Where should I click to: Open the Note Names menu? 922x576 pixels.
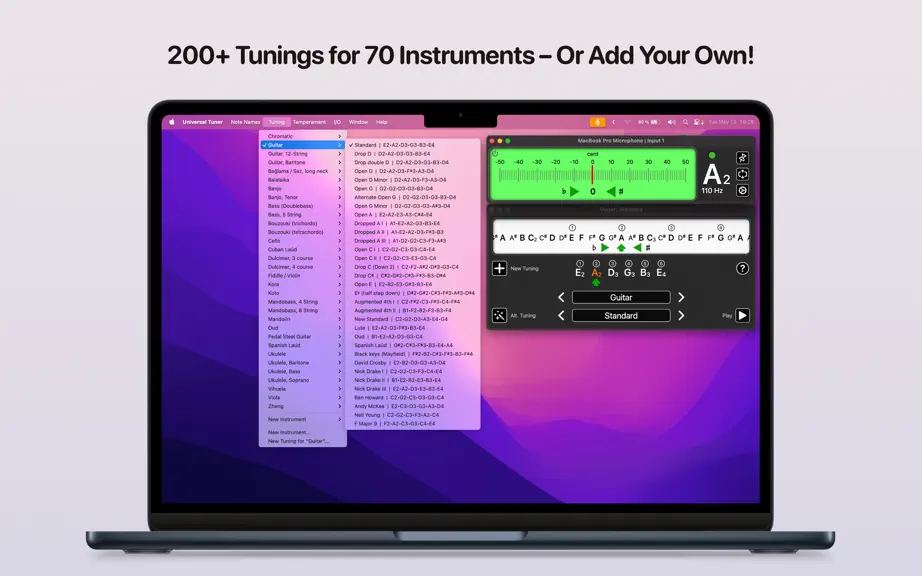(245, 122)
